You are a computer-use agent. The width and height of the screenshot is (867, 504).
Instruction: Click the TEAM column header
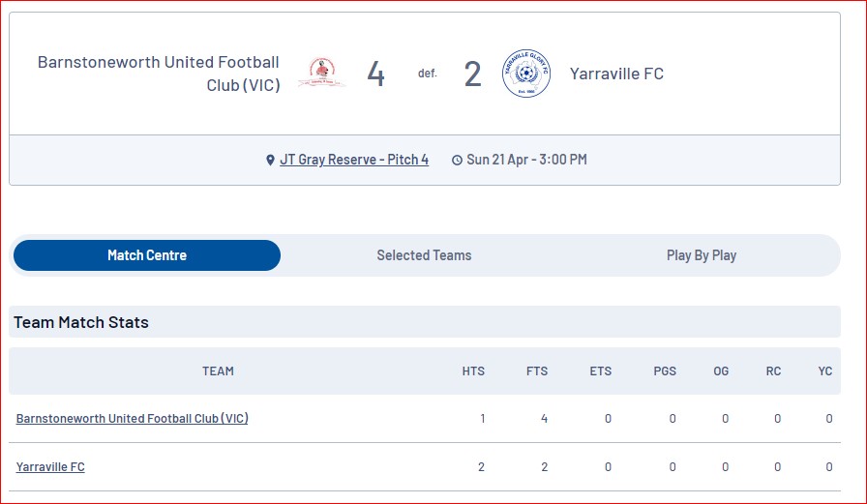coord(218,371)
